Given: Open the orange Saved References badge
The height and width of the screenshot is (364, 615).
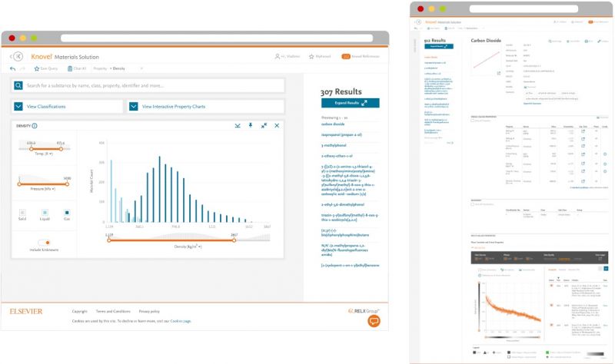Looking at the screenshot, I should click(x=345, y=56).
